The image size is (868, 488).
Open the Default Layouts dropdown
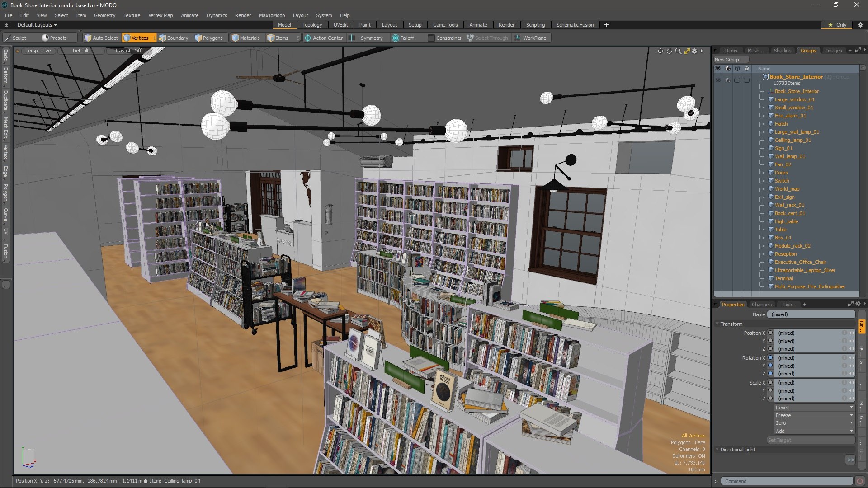pyautogui.click(x=37, y=25)
